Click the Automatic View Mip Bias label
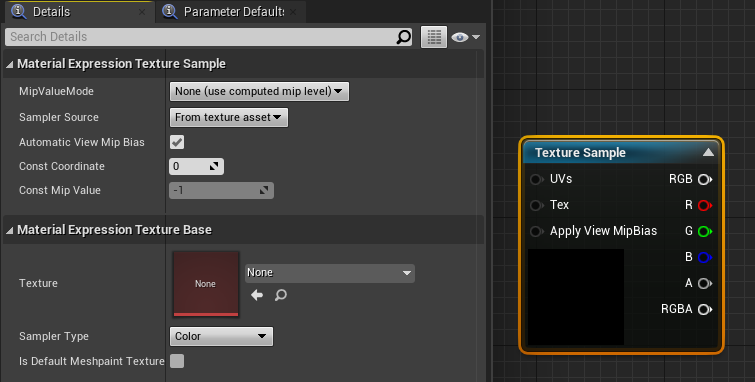Image resolution: width=755 pixels, height=382 pixels. [82, 142]
